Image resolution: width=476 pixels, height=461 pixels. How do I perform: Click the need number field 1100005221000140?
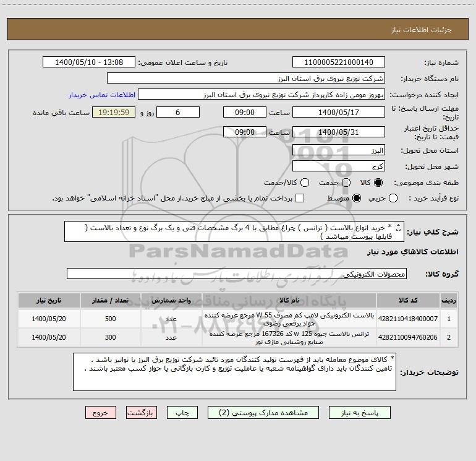pos(339,62)
